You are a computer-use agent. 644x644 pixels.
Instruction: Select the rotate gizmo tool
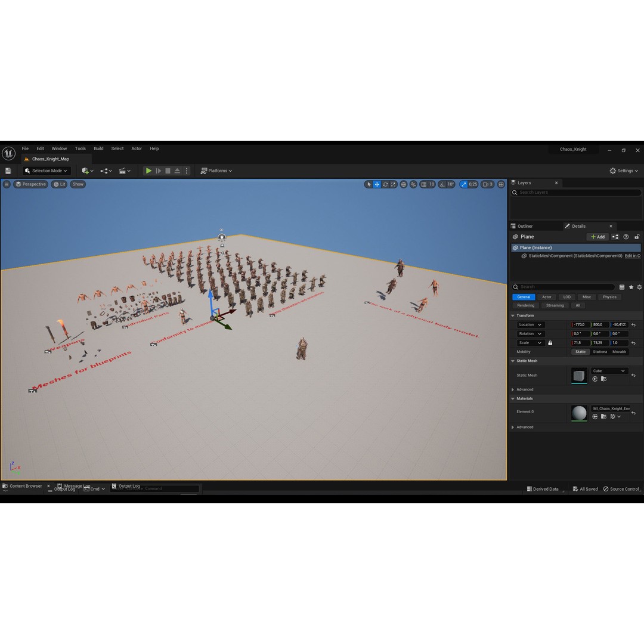(385, 184)
